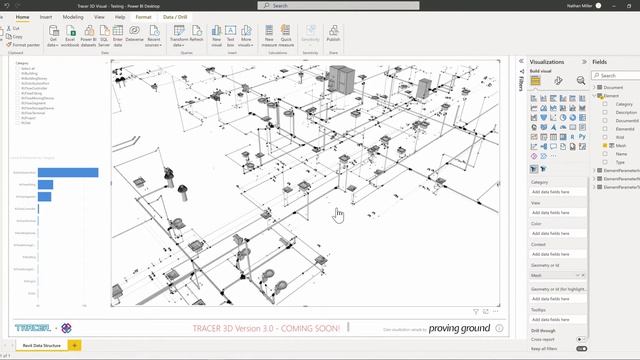Click the Focus mode icon below visual
The width and height of the screenshot is (640, 360).
point(486,311)
